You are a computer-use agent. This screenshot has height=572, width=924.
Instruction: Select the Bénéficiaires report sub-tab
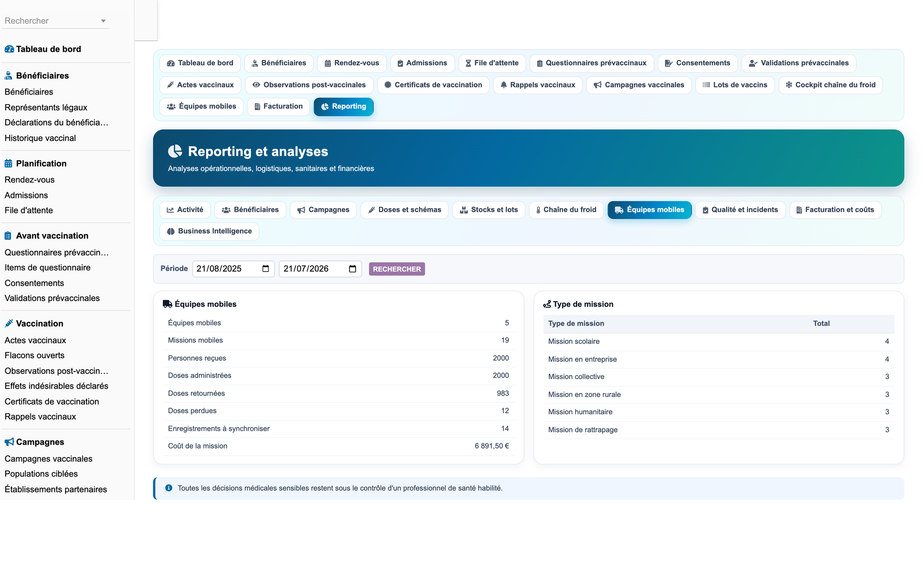(x=250, y=210)
